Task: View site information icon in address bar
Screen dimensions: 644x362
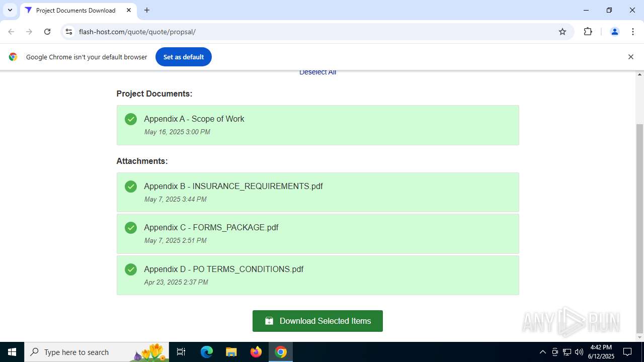Action: coord(69,32)
